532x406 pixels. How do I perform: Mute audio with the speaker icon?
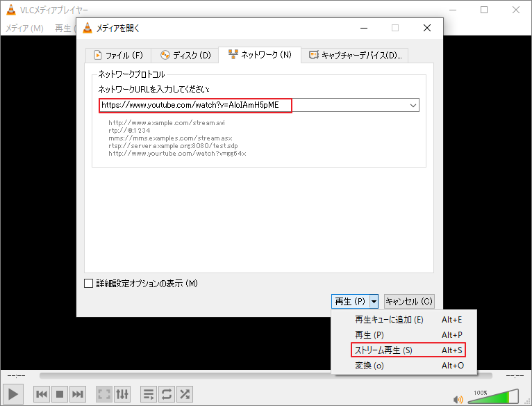(x=458, y=399)
